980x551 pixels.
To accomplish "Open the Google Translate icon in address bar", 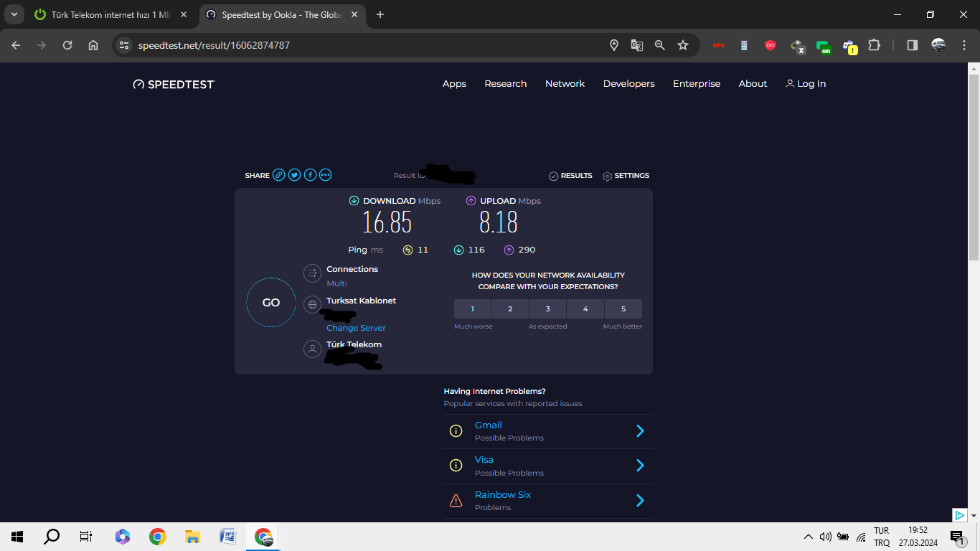I will click(x=637, y=45).
